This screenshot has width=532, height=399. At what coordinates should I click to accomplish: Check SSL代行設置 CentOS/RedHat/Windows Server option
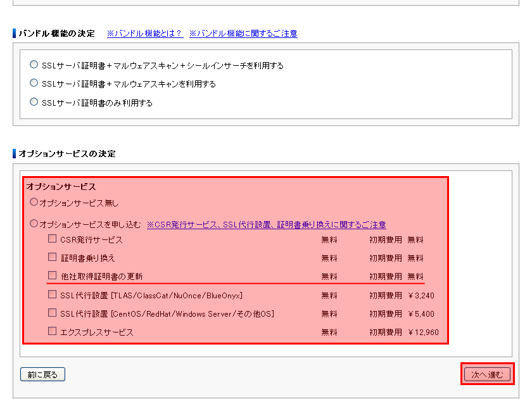click(52, 313)
